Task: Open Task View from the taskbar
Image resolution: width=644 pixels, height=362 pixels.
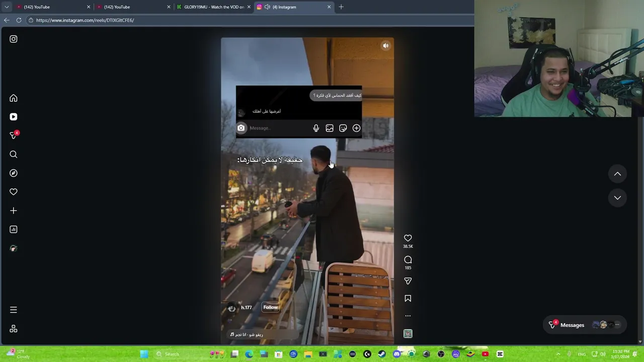Action: [x=234, y=354]
